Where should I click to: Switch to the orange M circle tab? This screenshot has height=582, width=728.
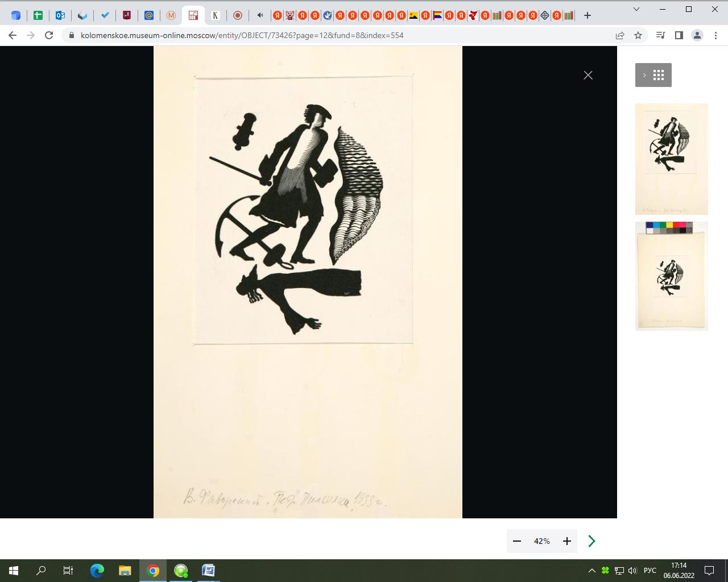(171, 15)
